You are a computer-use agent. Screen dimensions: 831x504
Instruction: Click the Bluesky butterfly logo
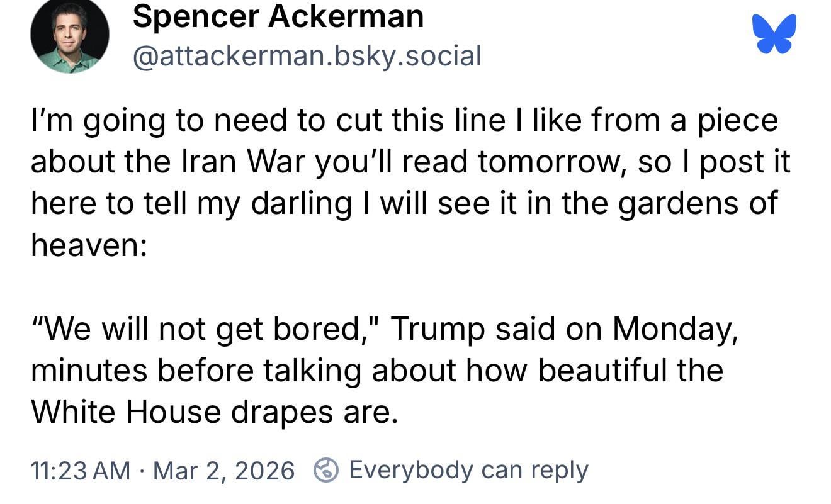(774, 33)
